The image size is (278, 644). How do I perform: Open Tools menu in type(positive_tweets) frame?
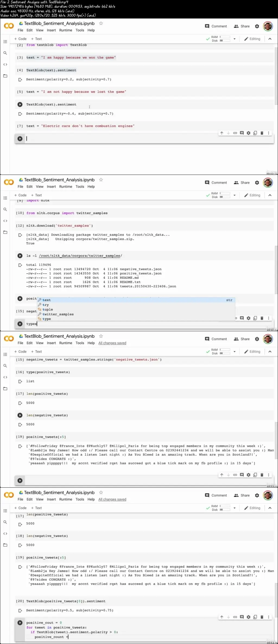tap(80, 343)
